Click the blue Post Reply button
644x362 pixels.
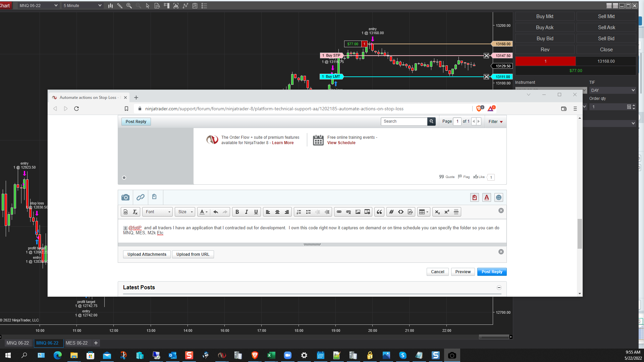pyautogui.click(x=492, y=272)
